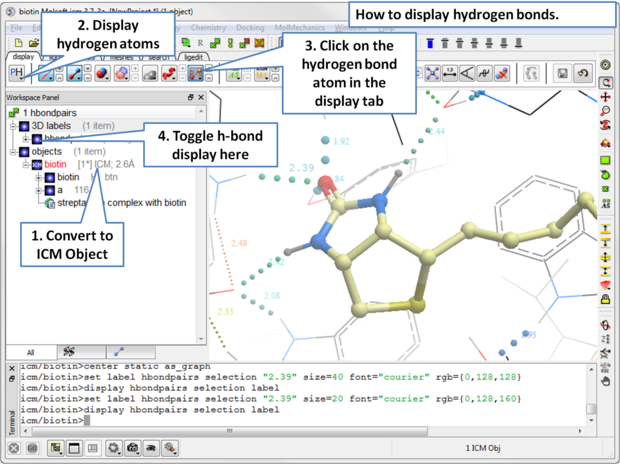
Task: Click the red sphere CPK display icon
Action: (103, 74)
